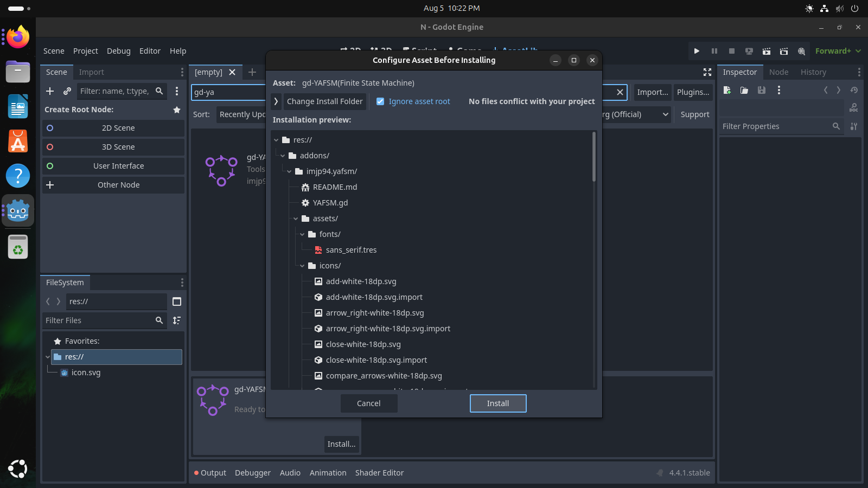868x488 pixels.
Task: Click Plugins... button in AssetLib
Action: pyautogui.click(x=693, y=92)
